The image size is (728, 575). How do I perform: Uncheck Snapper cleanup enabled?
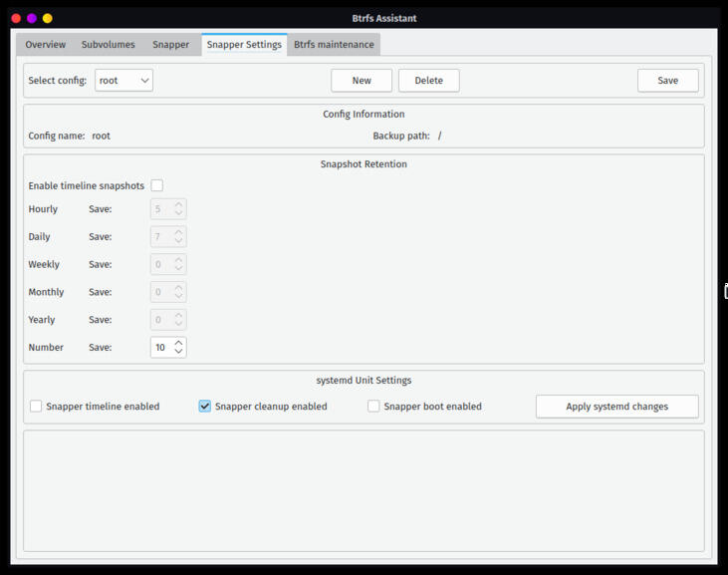[x=205, y=407]
